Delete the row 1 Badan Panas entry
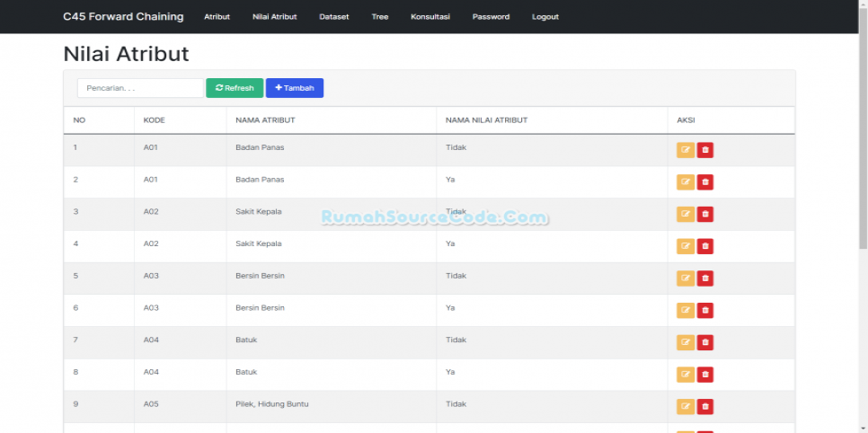Screen dimensions: 868x433 705,150
